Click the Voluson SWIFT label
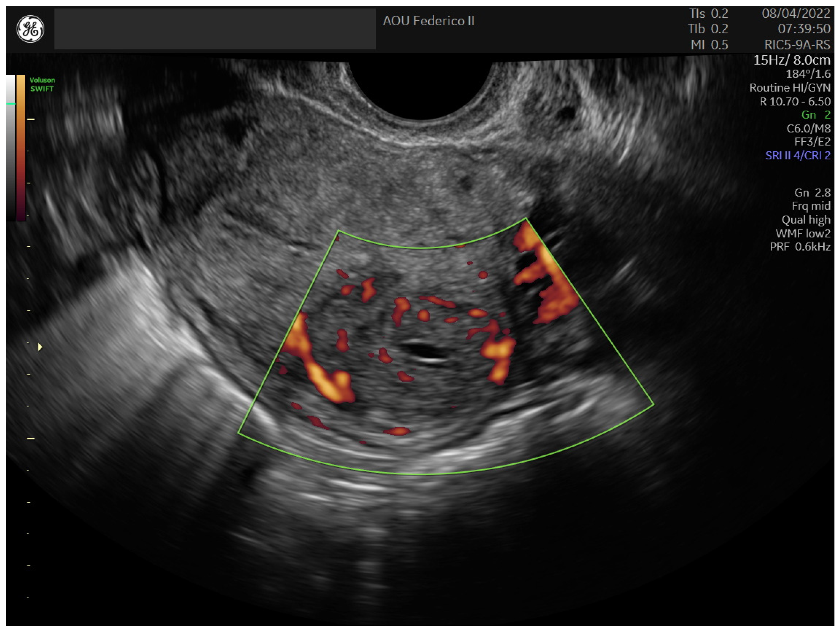Image resolution: width=840 pixels, height=632 pixels. coord(42,84)
